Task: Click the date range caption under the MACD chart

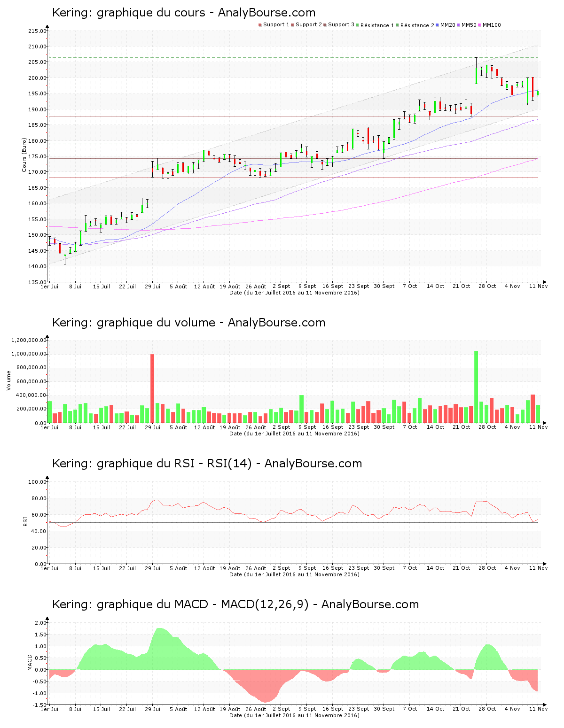Action: point(294,715)
